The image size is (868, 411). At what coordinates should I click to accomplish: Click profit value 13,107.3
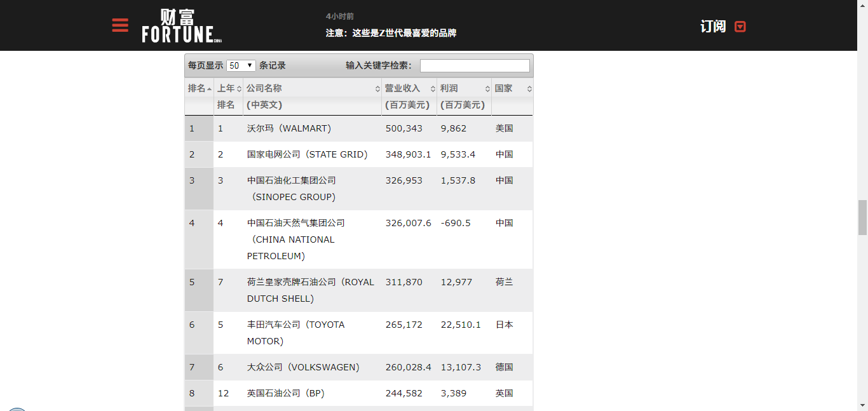point(461,367)
